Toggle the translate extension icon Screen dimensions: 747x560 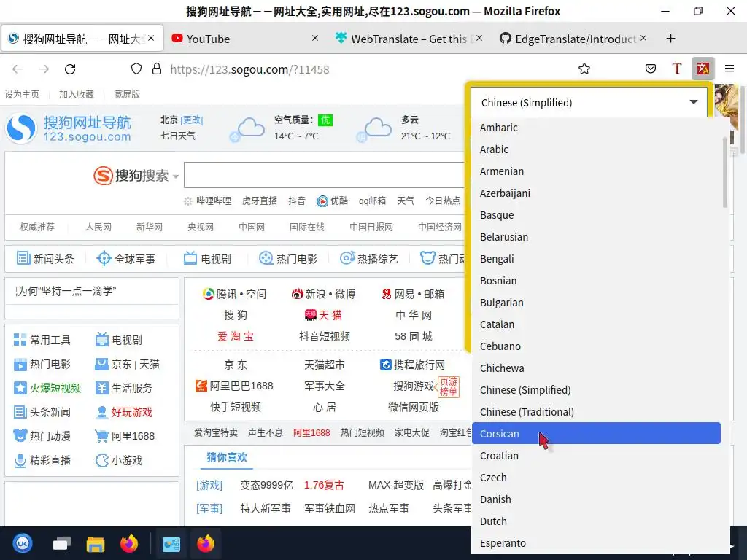[x=703, y=69]
